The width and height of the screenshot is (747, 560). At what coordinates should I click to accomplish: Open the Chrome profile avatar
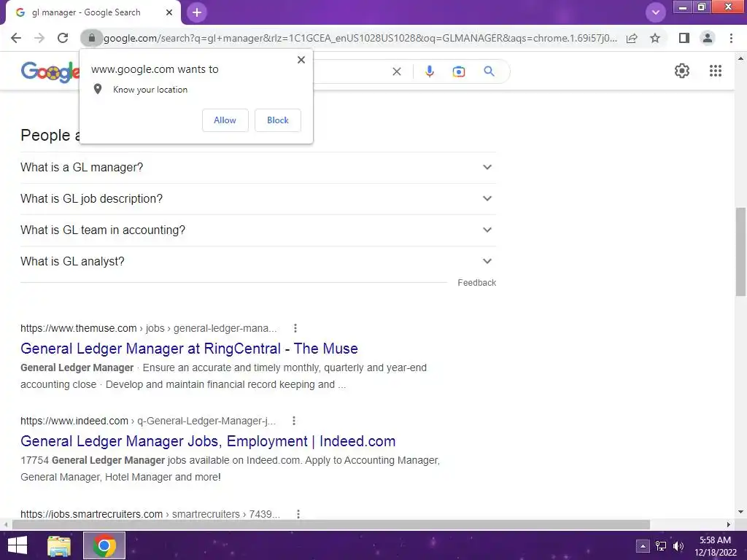coord(708,38)
